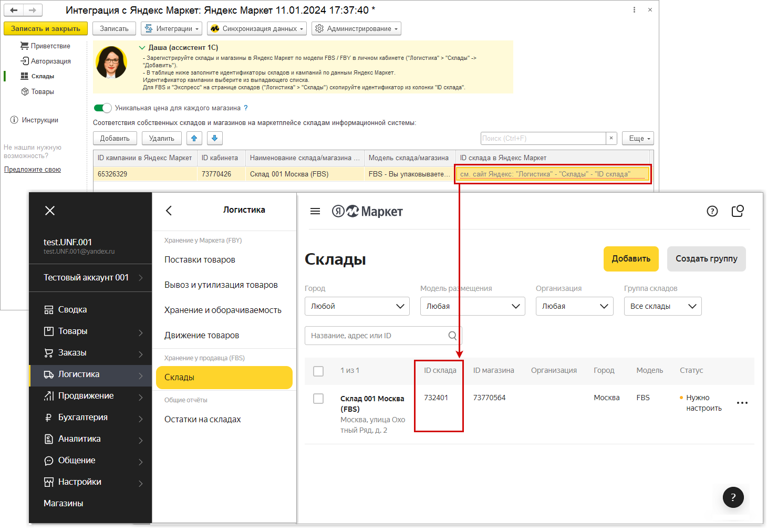Open the Настройки section in the dark sidebar
The width and height of the screenshot is (767, 532).
90,482
